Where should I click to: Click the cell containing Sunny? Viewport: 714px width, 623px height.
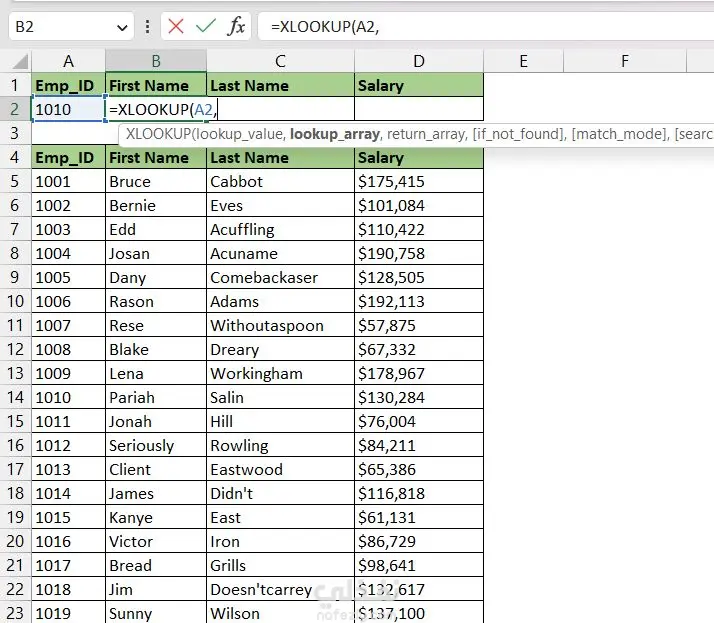(x=156, y=613)
